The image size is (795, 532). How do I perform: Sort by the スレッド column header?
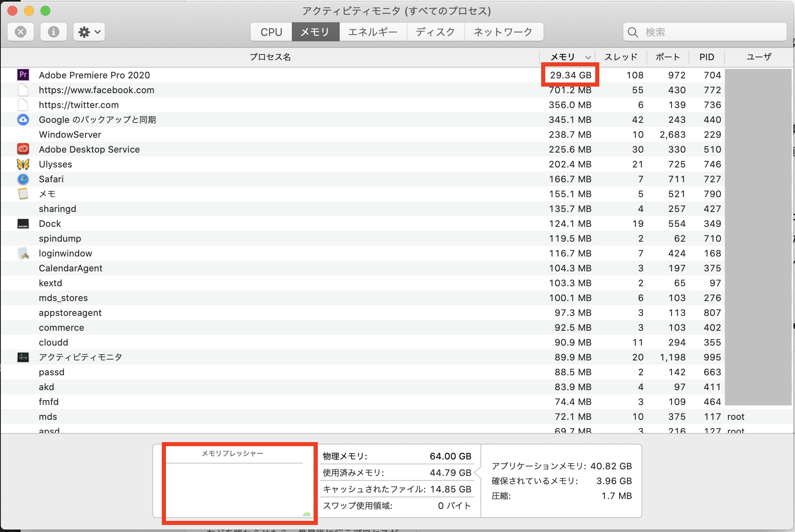point(620,57)
